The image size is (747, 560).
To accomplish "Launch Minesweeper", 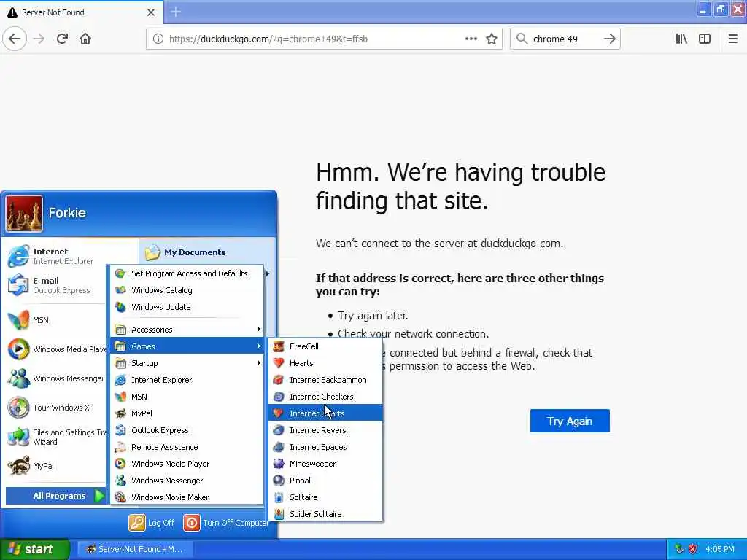I will [325, 463].
